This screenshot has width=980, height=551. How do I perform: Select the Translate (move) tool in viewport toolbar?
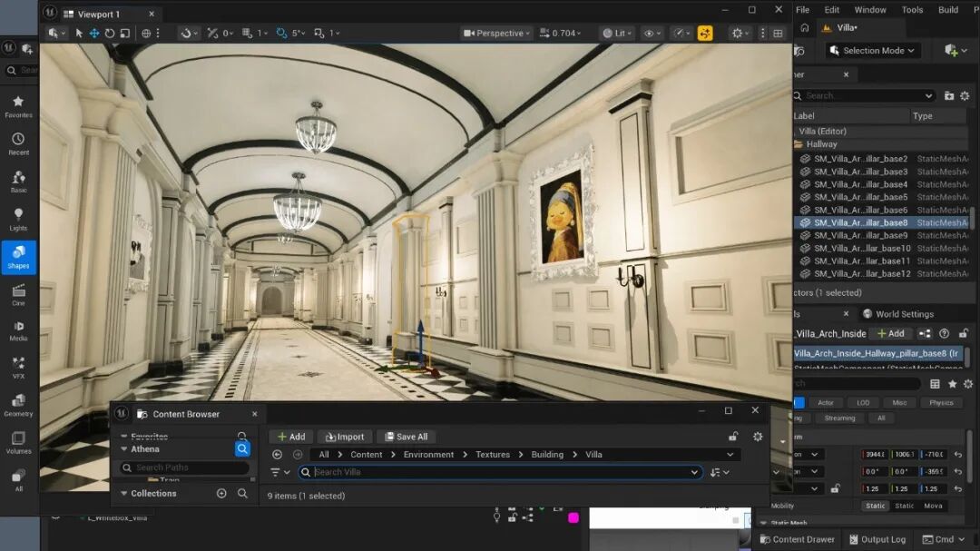point(93,34)
